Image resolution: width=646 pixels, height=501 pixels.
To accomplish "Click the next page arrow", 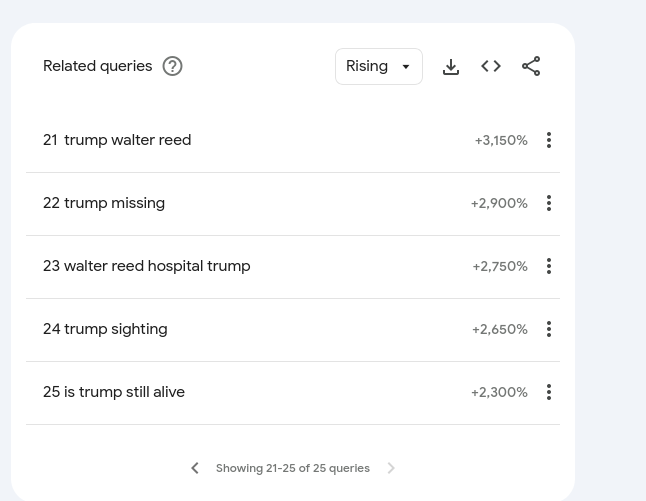I will coord(391,468).
